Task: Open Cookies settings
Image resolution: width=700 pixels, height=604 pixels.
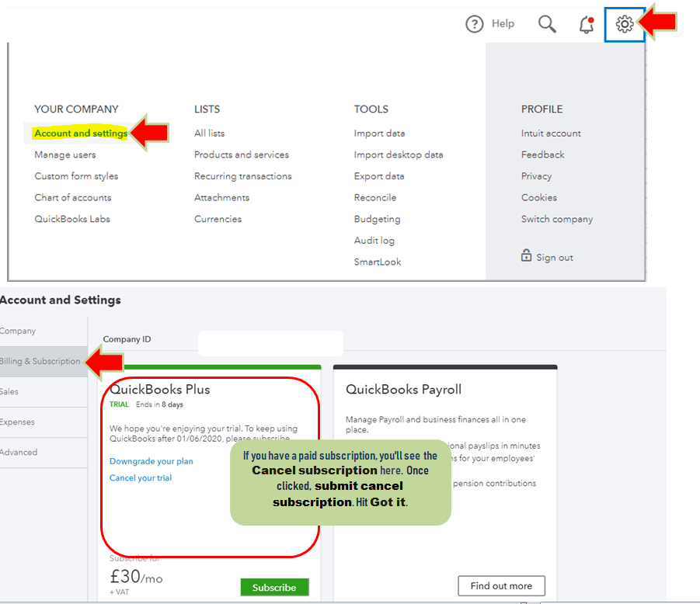Action: [539, 198]
